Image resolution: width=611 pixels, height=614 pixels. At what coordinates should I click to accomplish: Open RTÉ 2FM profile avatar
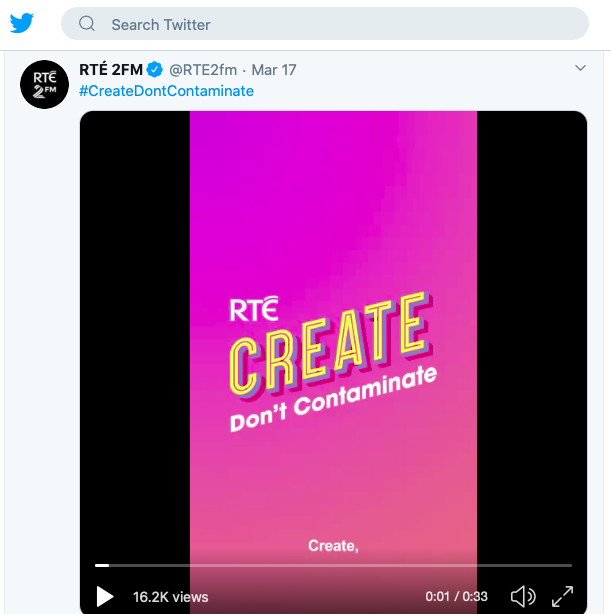coord(44,84)
